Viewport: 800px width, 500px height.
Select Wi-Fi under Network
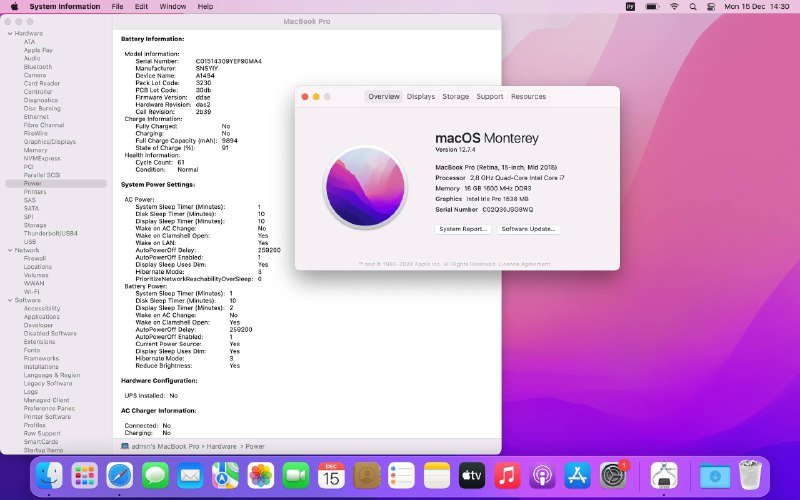pyautogui.click(x=31, y=292)
